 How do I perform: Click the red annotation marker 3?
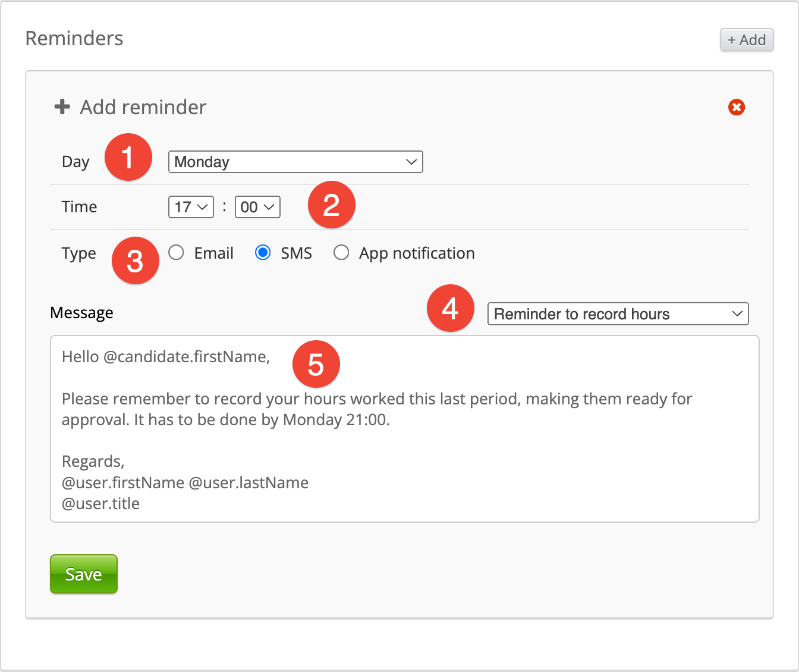point(135,260)
